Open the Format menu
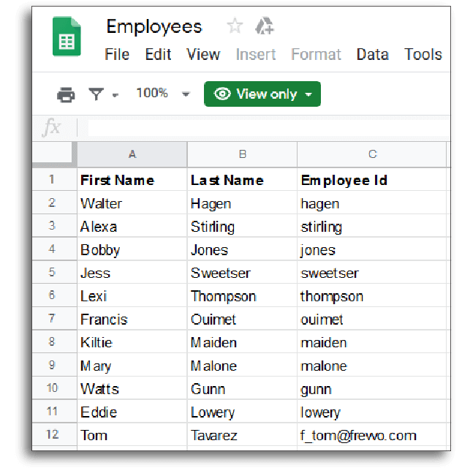 (316, 55)
